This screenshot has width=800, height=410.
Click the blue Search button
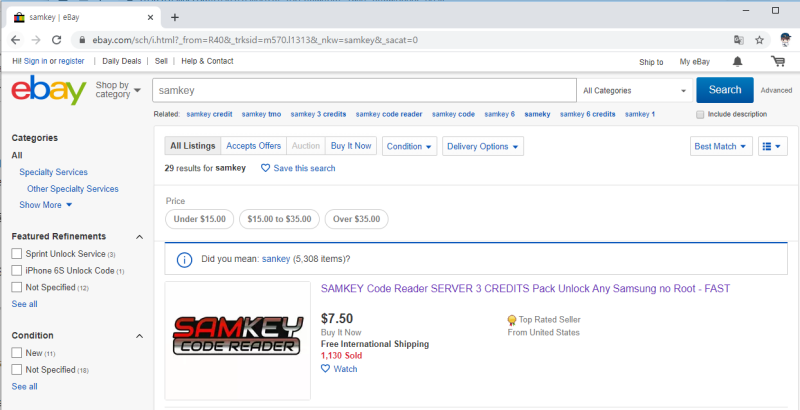click(724, 90)
